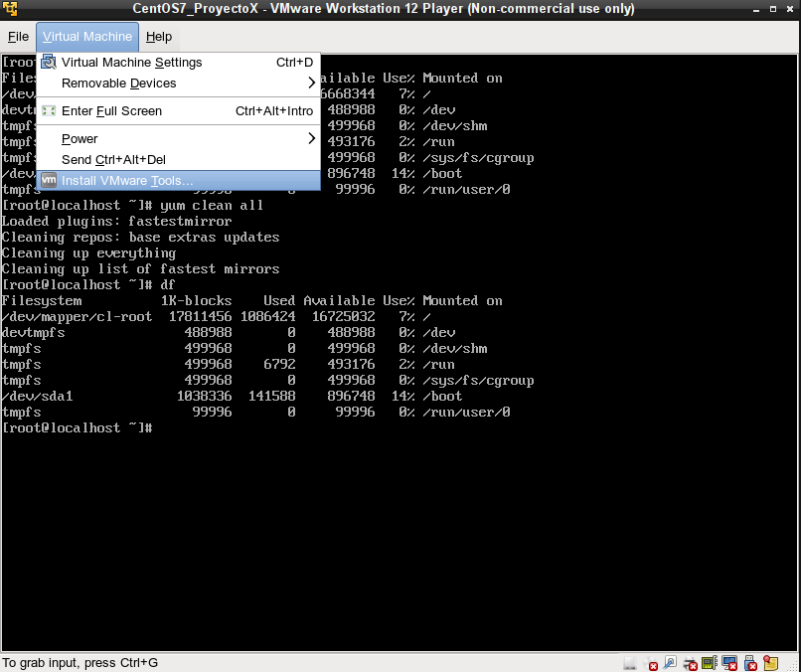
Task: Choose Virtual Machine Settings from the menu
Action: pyautogui.click(x=178, y=63)
